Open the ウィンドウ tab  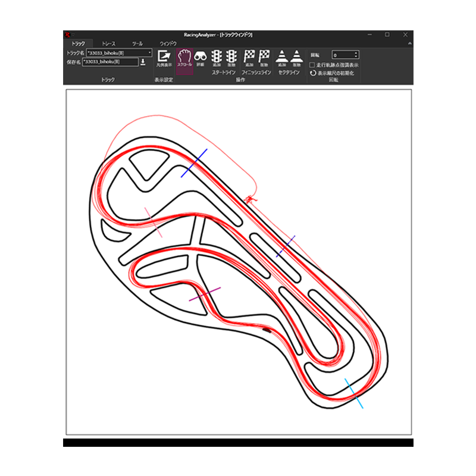click(168, 44)
